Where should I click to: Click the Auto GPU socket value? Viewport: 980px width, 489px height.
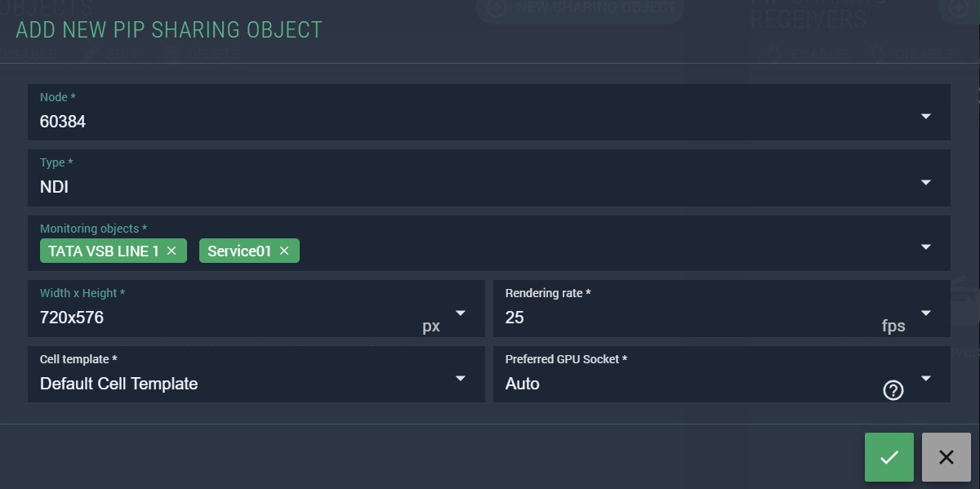pyautogui.click(x=523, y=384)
